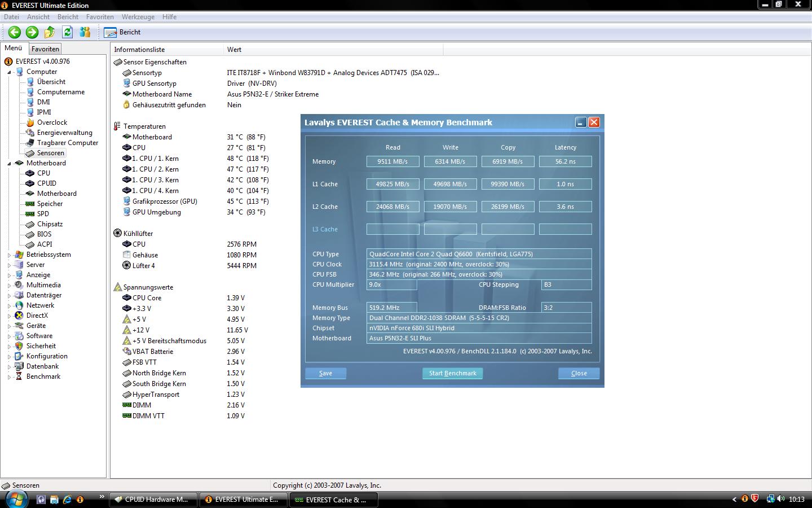Image resolution: width=812 pixels, height=508 pixels.
Task: Open the Bericht menu in menu bar
Action: (68, 17)
